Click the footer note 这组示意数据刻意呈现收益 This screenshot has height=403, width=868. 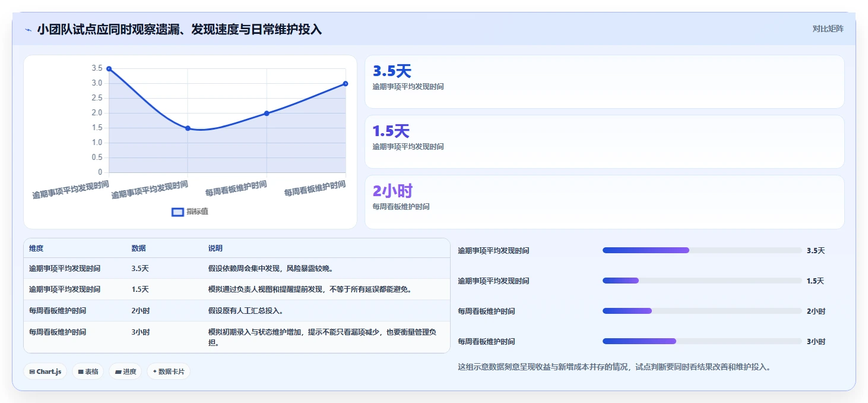point(614,367)
